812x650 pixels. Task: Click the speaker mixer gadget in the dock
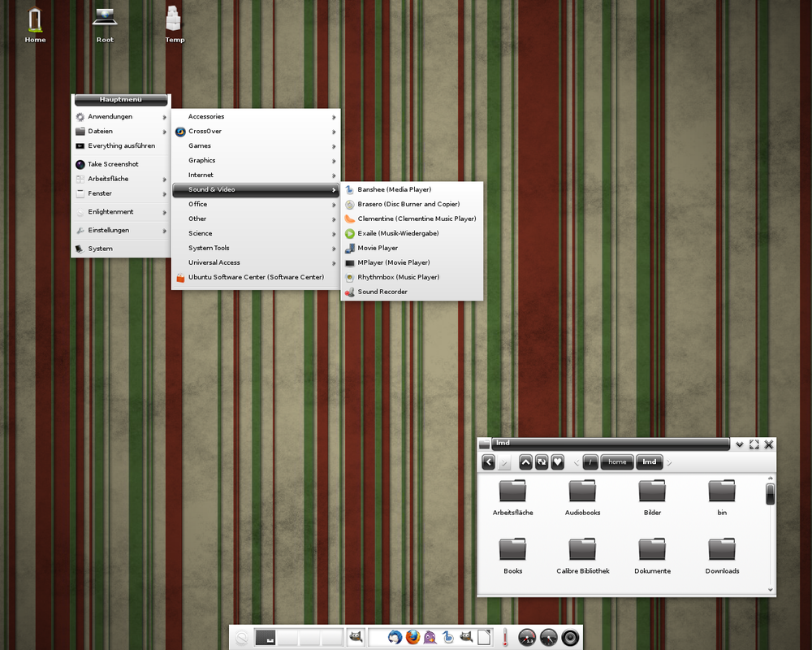click(x=570, y=638)
